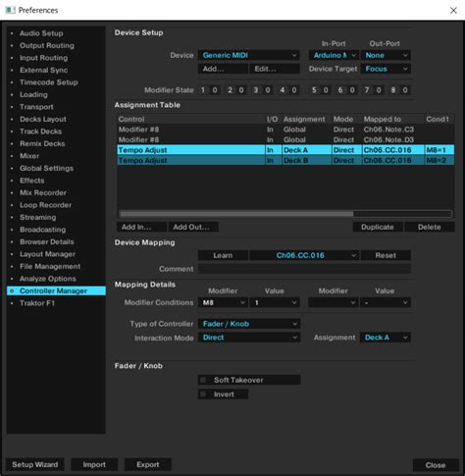Select Audio Setup in the sidebar
This screenshot has width=465, height=476.
41,33
